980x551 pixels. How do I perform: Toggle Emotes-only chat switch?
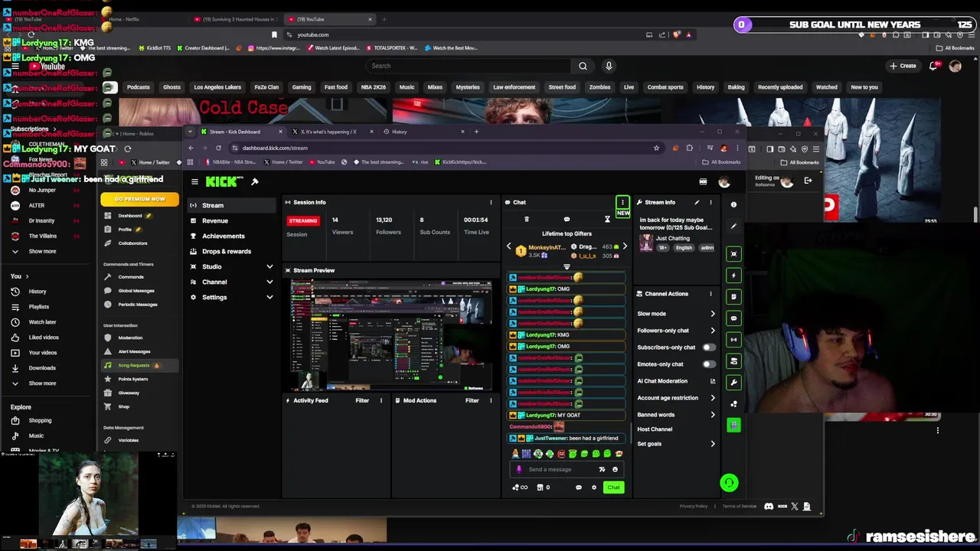pyautogui.click(x=709, y=364)
